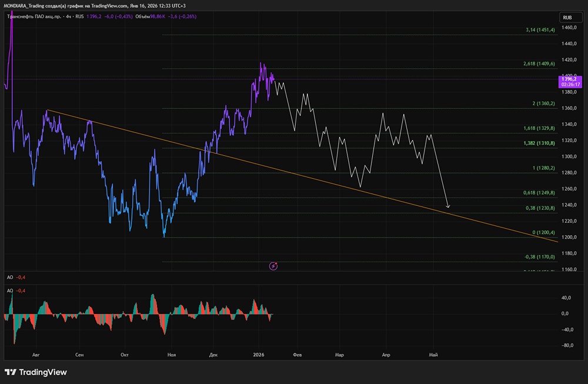588x384 pixels.
Task: Click the Окт month label
Action: point(125,355)
